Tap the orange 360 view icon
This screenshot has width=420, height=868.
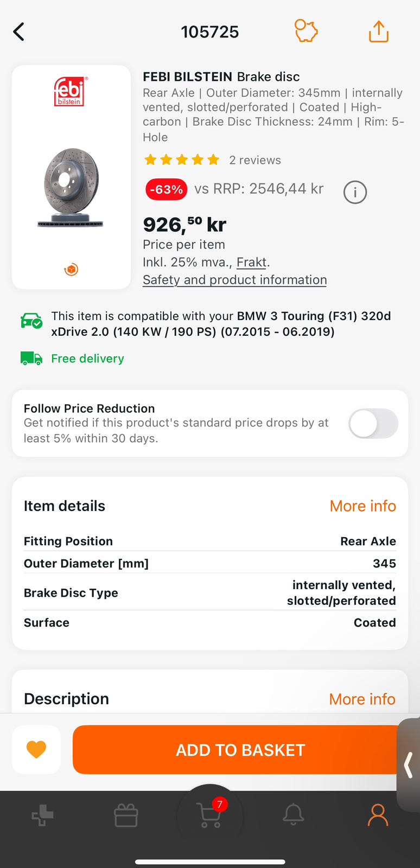coord(71,269)
